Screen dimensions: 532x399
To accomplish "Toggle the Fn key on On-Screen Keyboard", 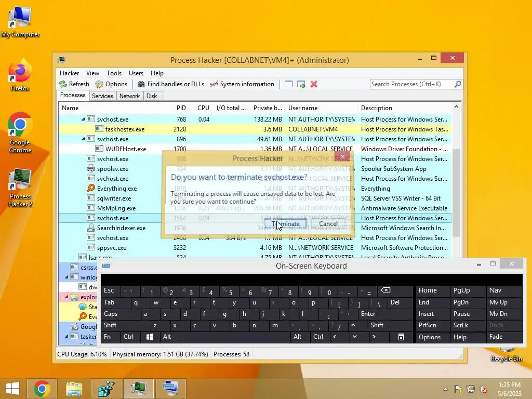I will click(x=111, y=337).
